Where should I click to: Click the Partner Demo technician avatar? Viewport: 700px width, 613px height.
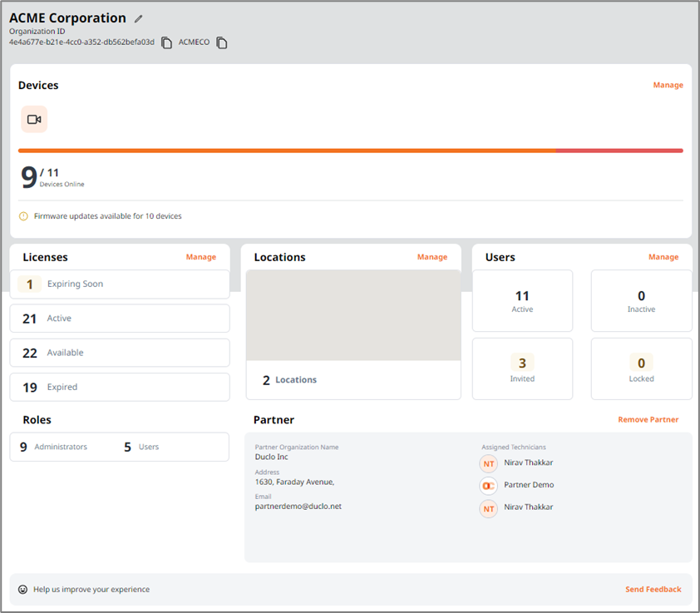[489, 485]
